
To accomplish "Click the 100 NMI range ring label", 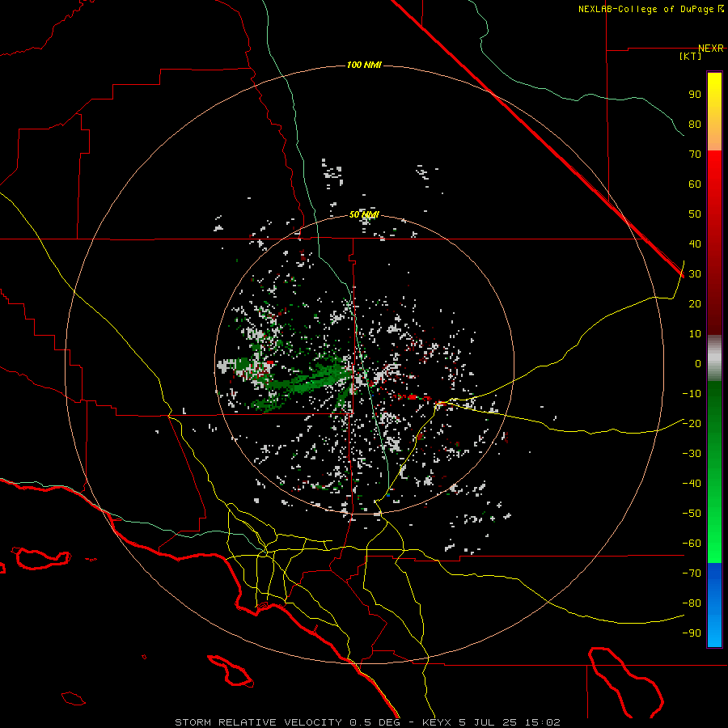I will tap(364, 65).
